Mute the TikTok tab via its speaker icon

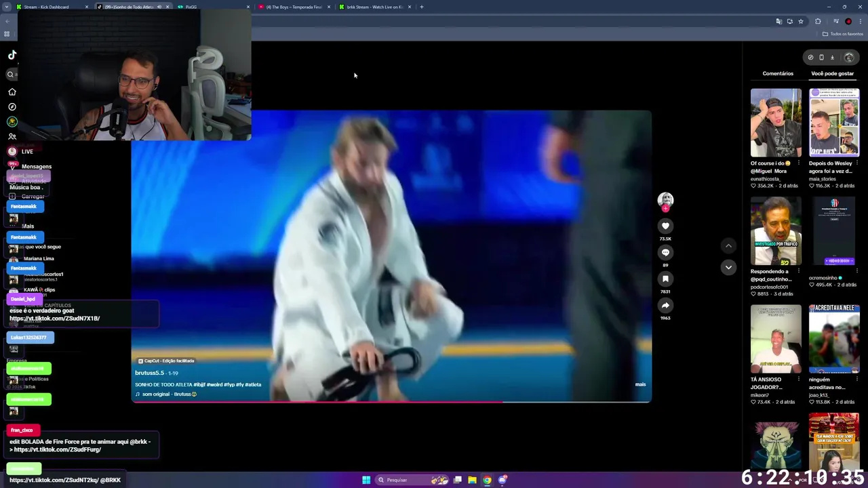point(159,7)
